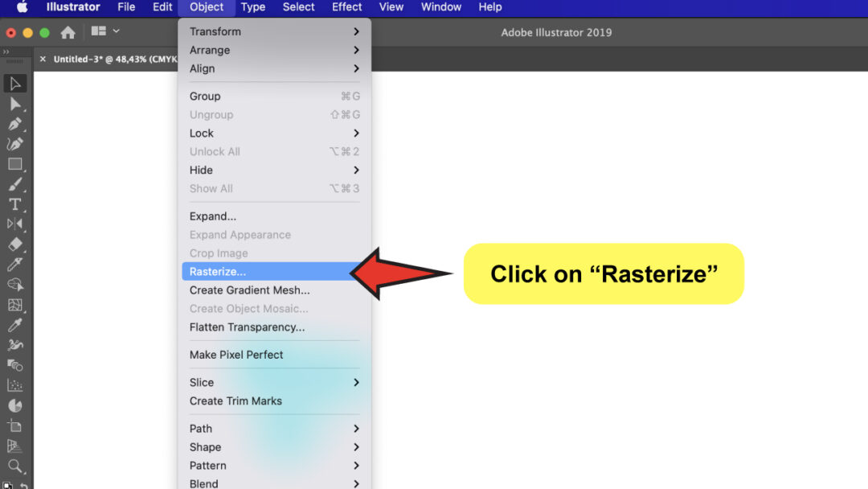Image resolution: width=868 pixels, height=489 pixels.
Task: Select the Selection tool
Action: click(x=14, y=83)
